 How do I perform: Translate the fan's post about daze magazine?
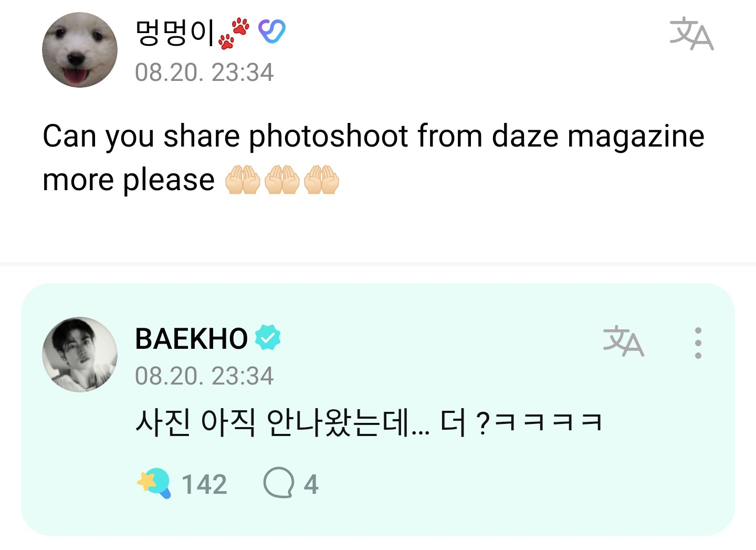691,34
